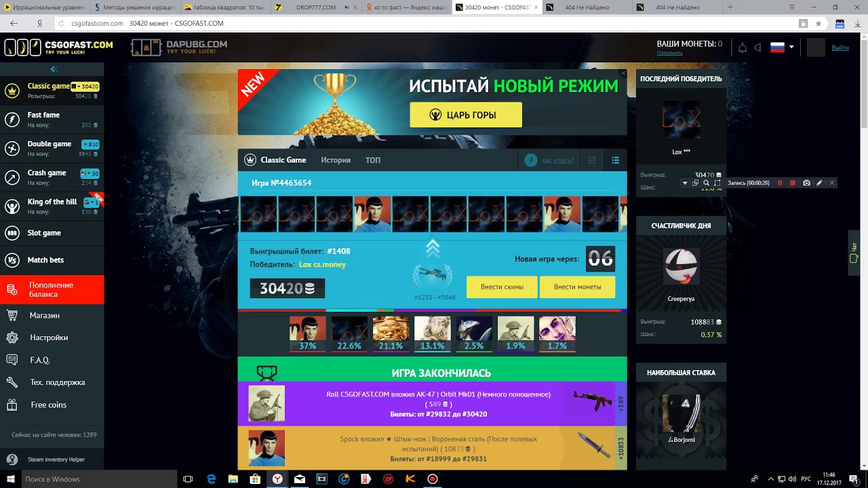
Task: Click the Выйти logout link
Action: point(840,47)
